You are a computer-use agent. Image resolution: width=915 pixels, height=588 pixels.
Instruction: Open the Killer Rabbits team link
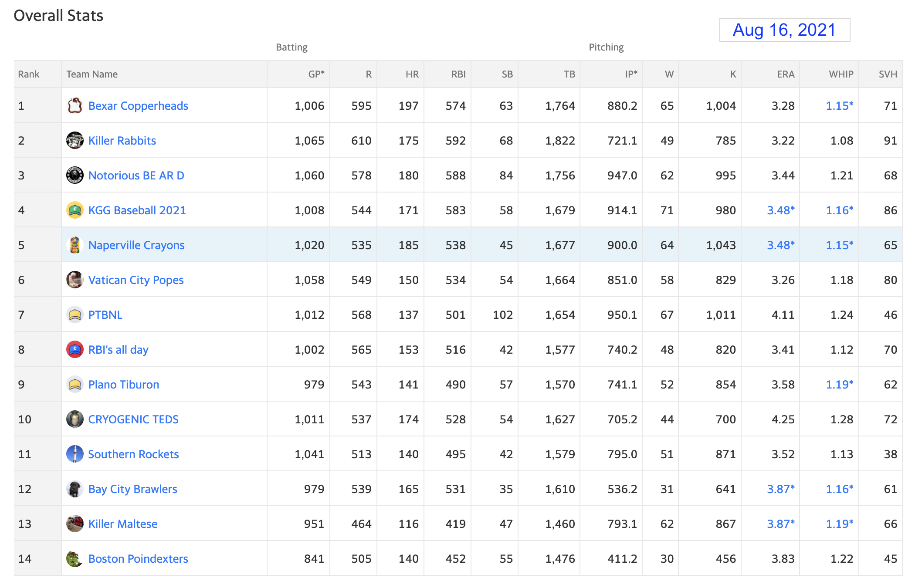122,141
